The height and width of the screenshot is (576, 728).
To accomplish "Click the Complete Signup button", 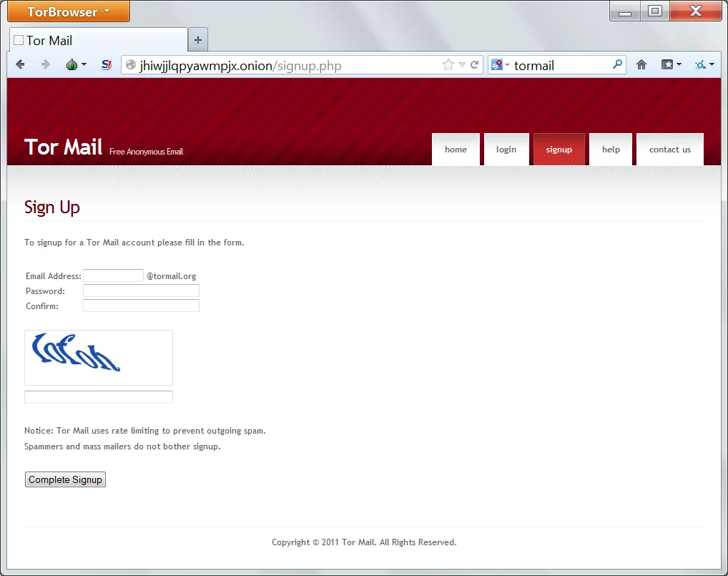I will click(66, 479).
